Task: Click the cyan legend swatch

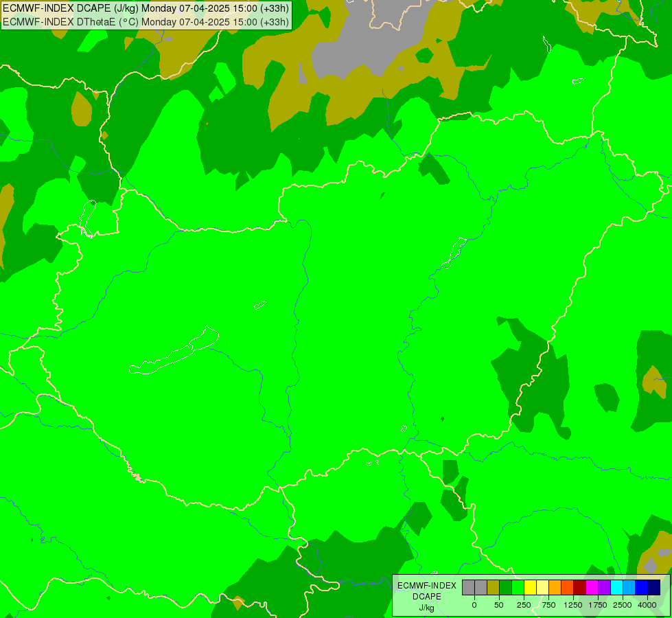Action: coord(616,587)
